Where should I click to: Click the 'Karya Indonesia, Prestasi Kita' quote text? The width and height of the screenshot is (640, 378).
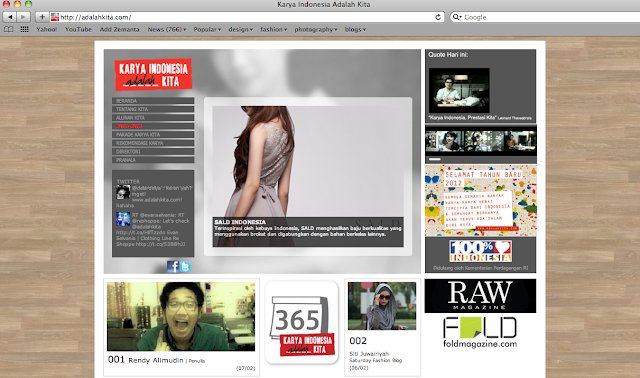coord(462,118)
